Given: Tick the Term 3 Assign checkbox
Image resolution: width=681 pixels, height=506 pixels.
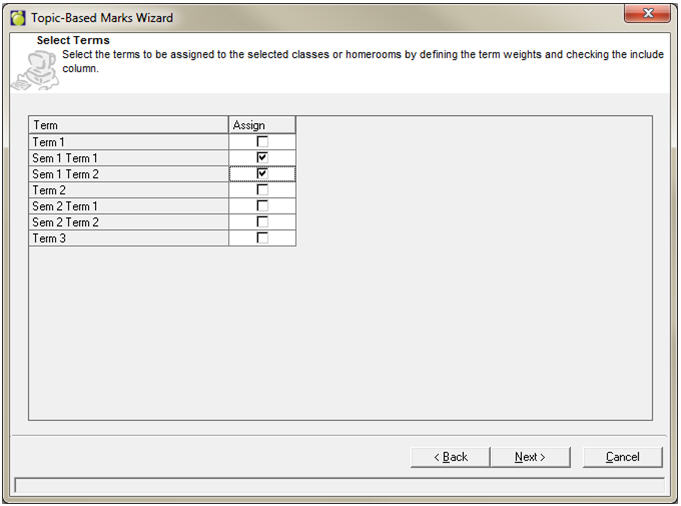Looking at the screenshot, I should tap(262, 238).
